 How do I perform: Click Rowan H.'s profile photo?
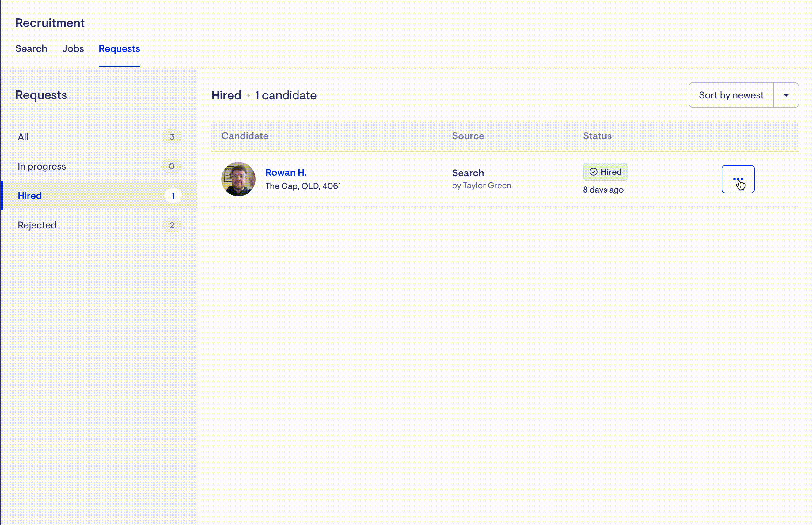238,179
